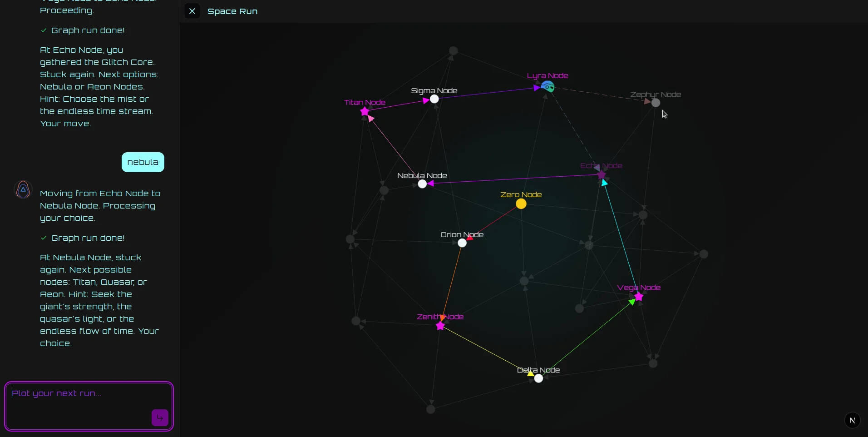Click the last 'Graph run done!' status
The height and width of the screenshot is (437, 868).
88,238
